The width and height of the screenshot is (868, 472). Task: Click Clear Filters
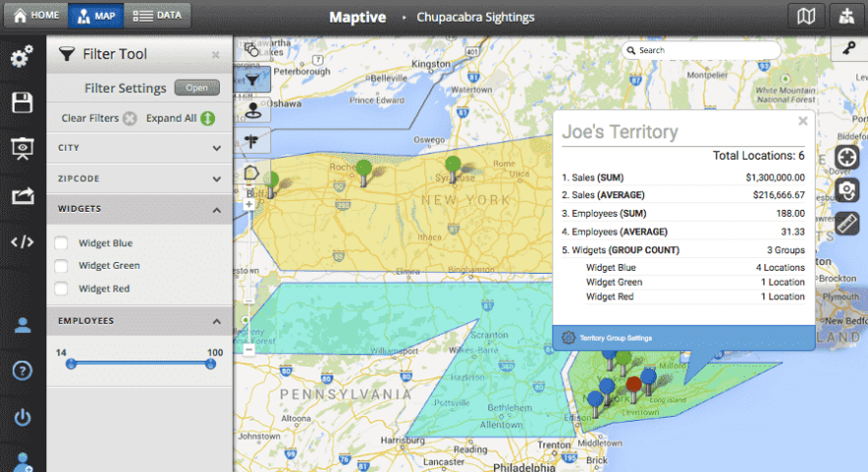99,118
